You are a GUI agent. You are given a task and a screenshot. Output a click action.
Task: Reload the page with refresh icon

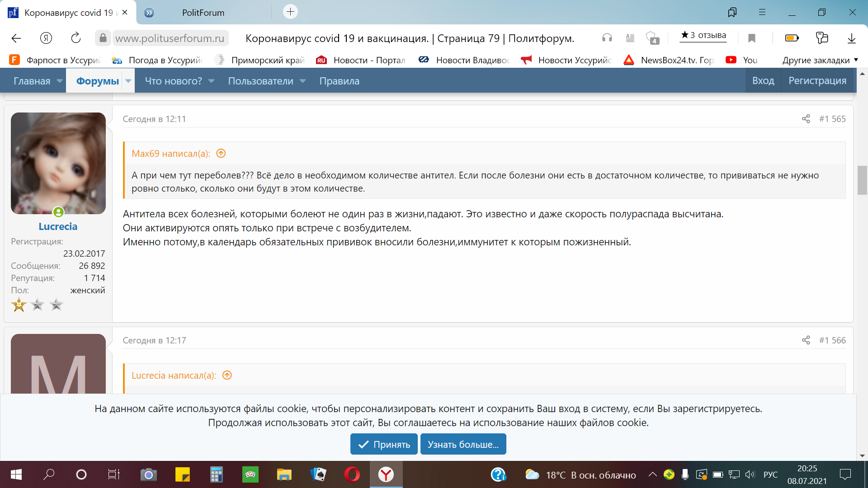75,38
